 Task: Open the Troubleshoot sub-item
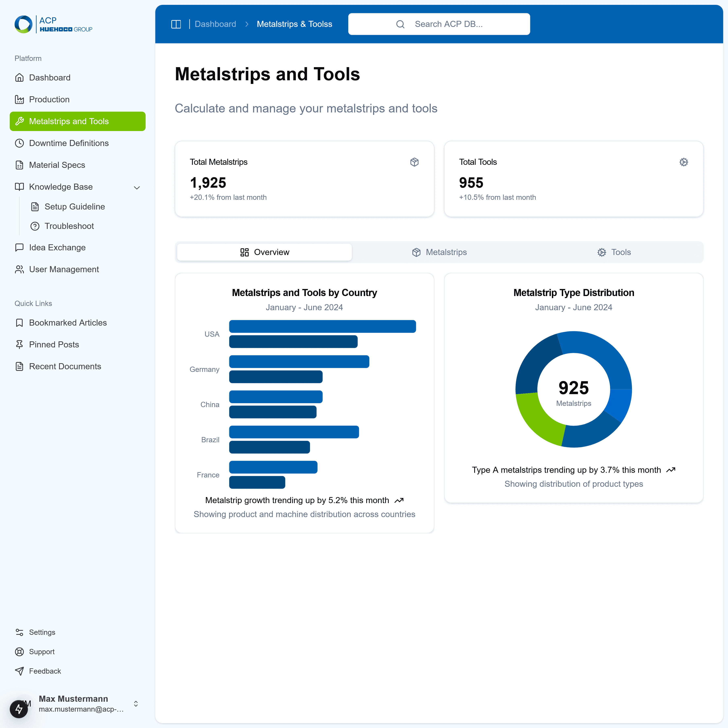tap(69, 226)
